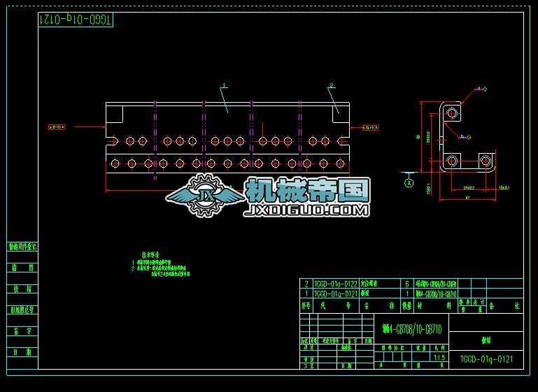Select the first magenta dashed section line
This screenshot has height=392, width=538.
coord(155,140)
